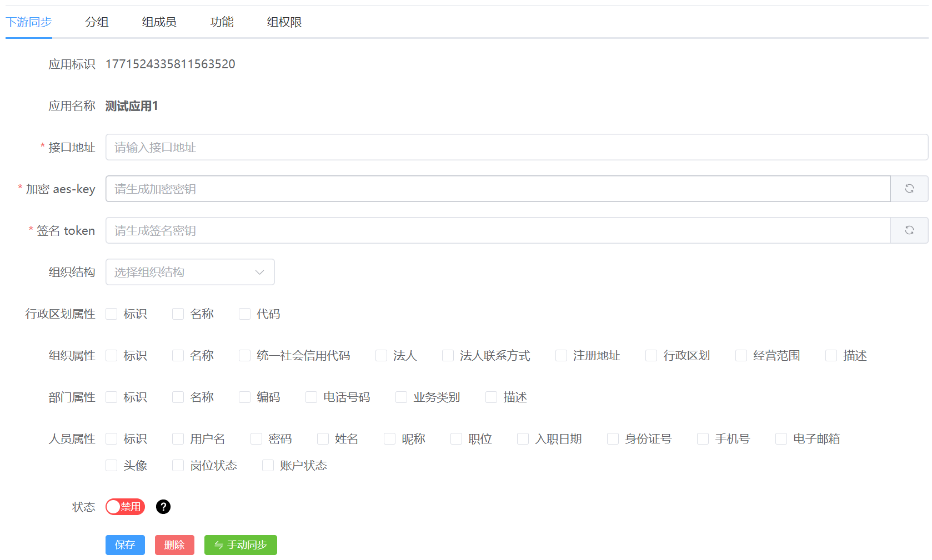Open the 组织结构 dropdown selector
Viewport: 932px width, 560px height.
[190, 272]
